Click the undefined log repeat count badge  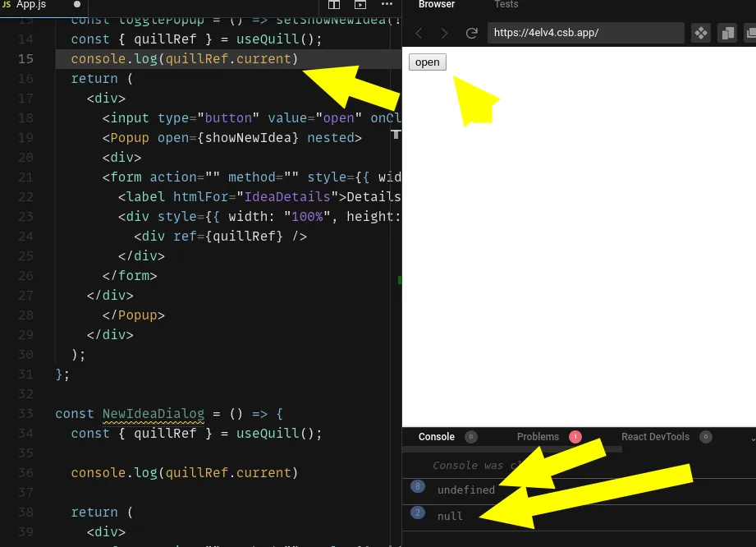coord(418,486)
